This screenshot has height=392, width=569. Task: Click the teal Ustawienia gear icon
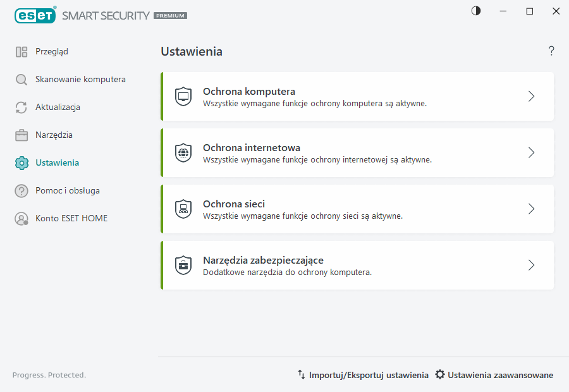(21, 162)
